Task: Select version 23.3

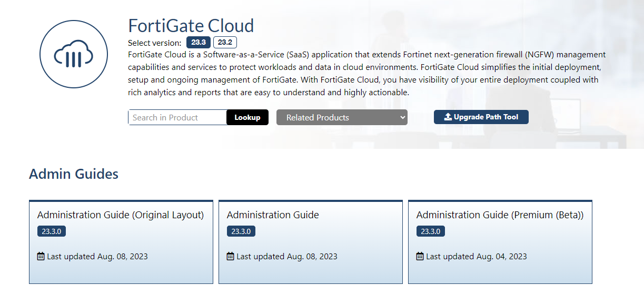Action: point(199,43)
